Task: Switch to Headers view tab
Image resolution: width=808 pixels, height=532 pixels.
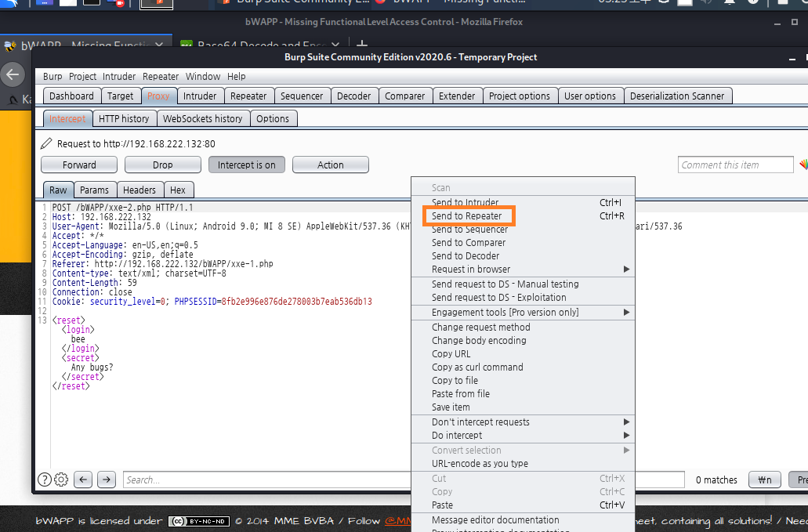Action: point(139,190)
